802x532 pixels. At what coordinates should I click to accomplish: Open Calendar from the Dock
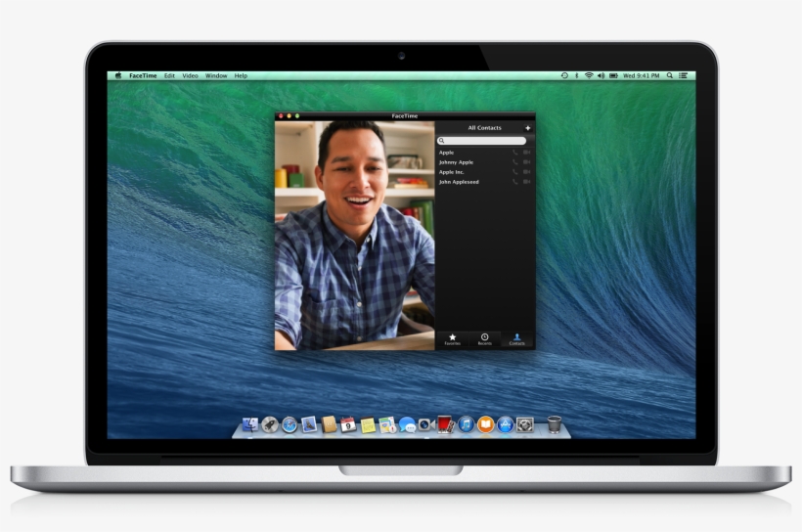coord(348,424)
